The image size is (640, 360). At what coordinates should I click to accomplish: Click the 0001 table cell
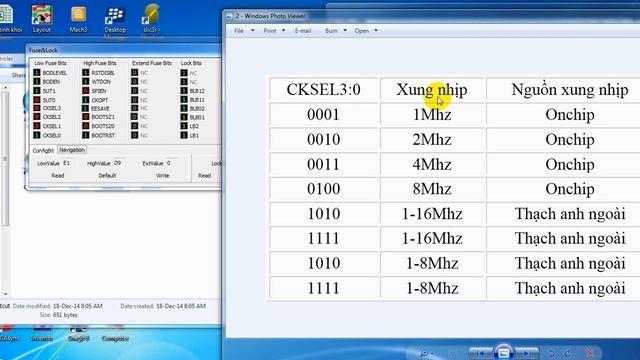click(x=324, y=115)
